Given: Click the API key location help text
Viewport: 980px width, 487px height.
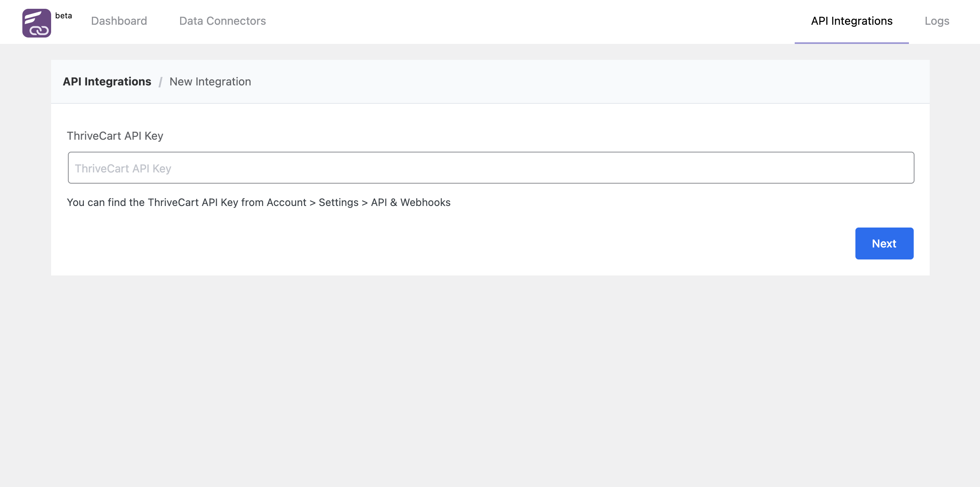Looking at the screenshot, I should (x=258, y=202).
